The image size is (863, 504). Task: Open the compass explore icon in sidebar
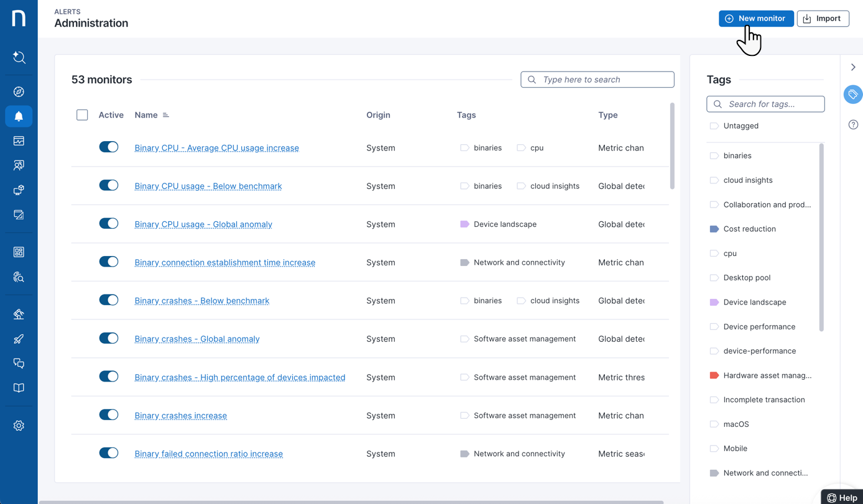point(19,92)
